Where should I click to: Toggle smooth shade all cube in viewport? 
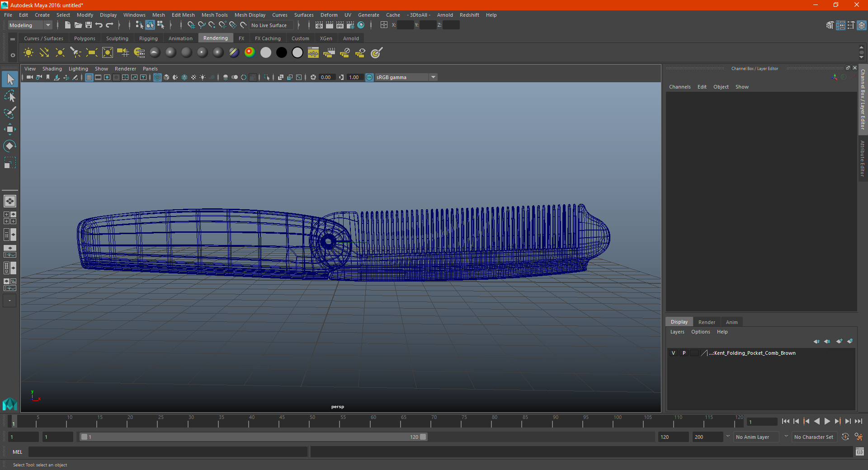tap(166, 77)
